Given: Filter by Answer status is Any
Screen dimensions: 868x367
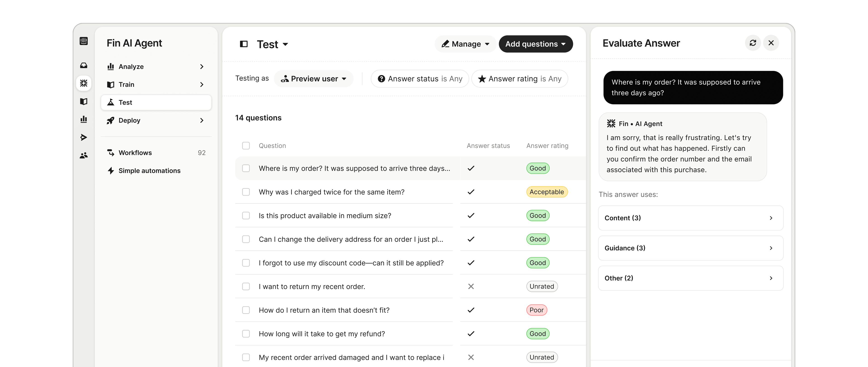Looking at the screenshot, I should [x=420, y=79].
